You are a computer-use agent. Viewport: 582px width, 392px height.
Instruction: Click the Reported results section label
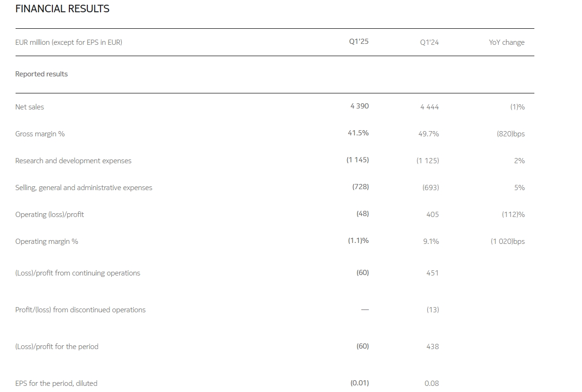tap(42, 74)
